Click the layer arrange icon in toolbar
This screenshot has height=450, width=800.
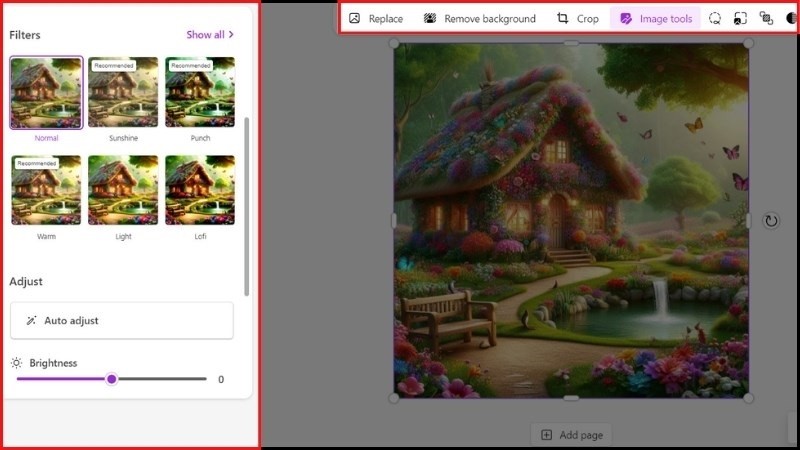(766, 18)
